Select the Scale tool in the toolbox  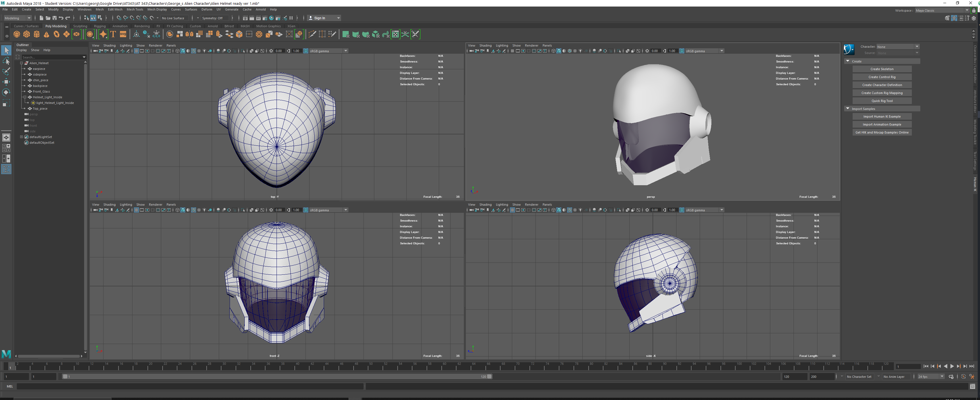[x=6, y=103]
